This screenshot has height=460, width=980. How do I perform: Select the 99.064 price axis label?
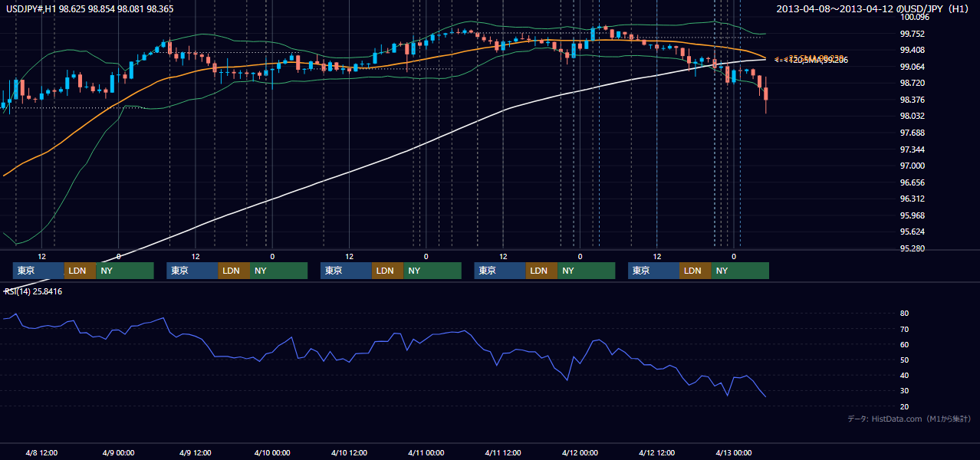point(913,67)
